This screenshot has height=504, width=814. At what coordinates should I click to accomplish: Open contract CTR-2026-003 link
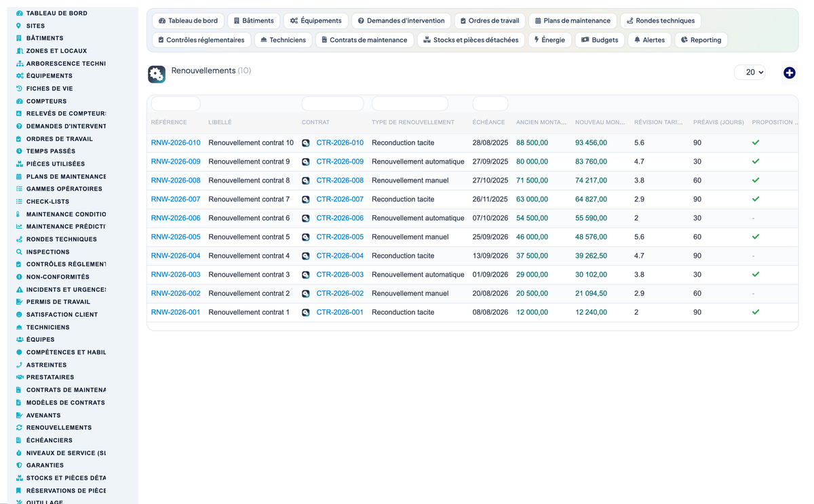pos(340,275)
